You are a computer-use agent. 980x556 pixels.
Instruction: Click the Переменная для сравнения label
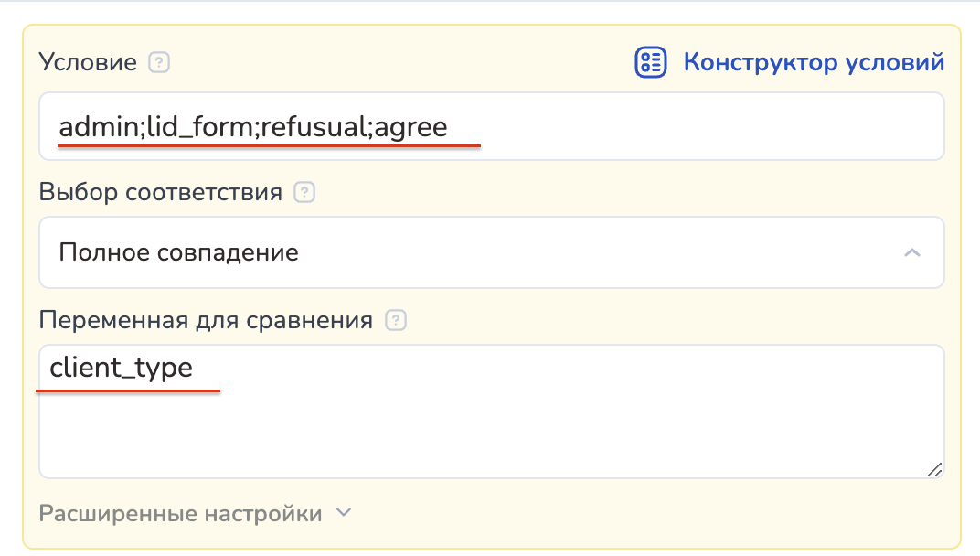206,320
